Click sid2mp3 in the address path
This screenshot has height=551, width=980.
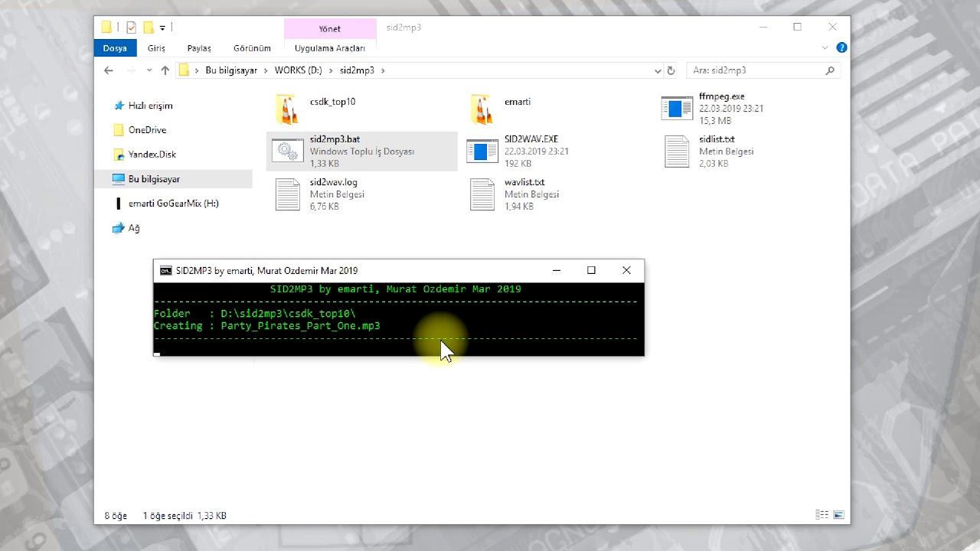click(x=357, y=70)
